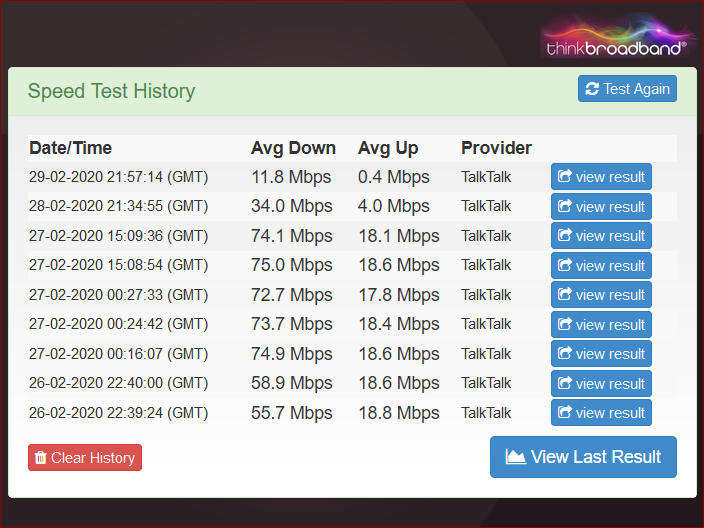This screenshot has width=704, height=528.
Task: Select the 18.4 Mbps upload value
Action: 399,324
